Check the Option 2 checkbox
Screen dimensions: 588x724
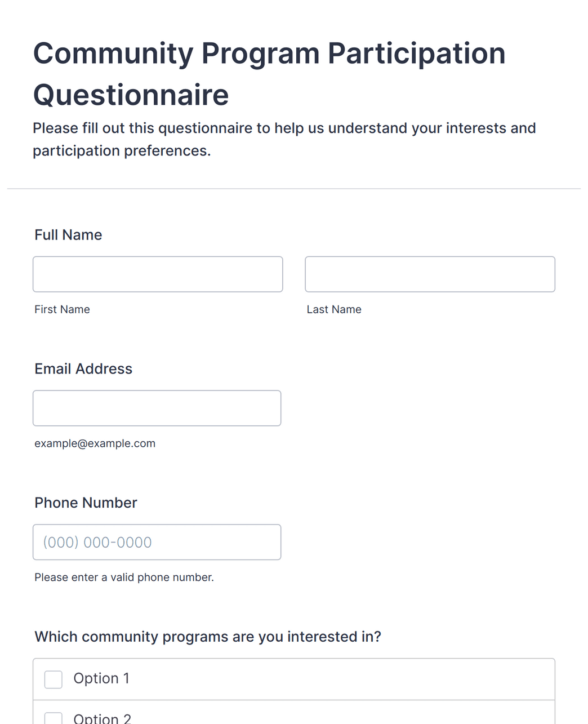54,718
